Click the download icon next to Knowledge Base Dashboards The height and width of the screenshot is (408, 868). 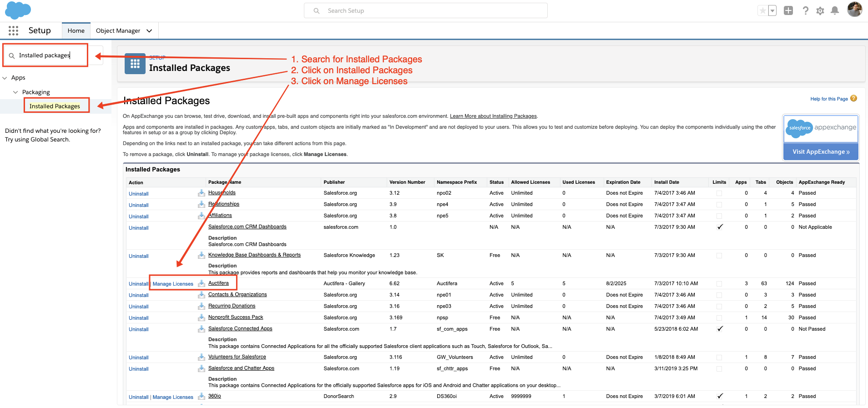click(202, 255)
